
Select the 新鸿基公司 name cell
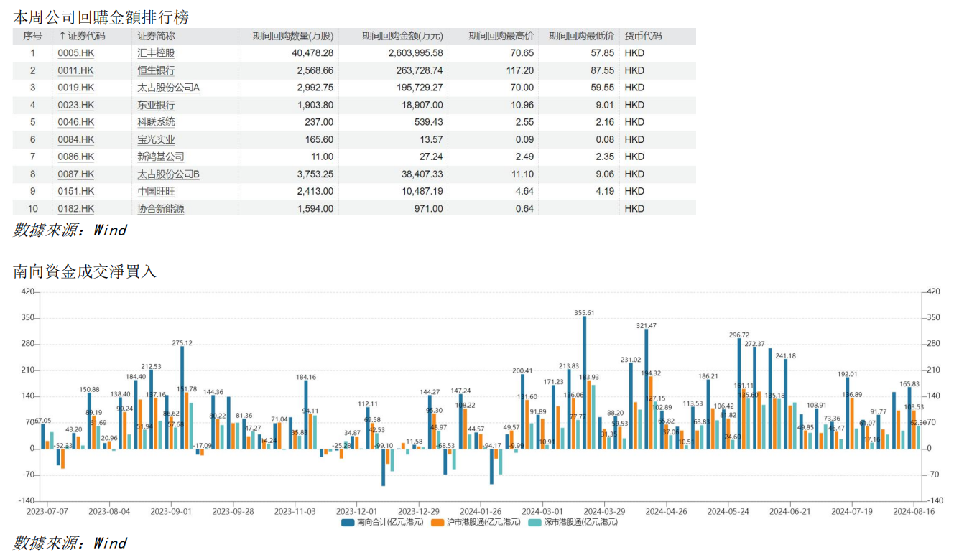pos(161,157)
